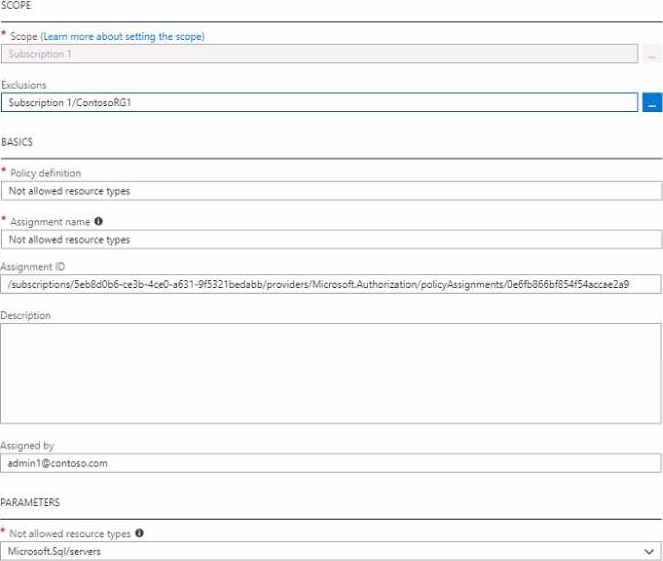Open 'Learn more about setting the scope' link
Viewport: 663px width, 561px height.
point(123,37)
